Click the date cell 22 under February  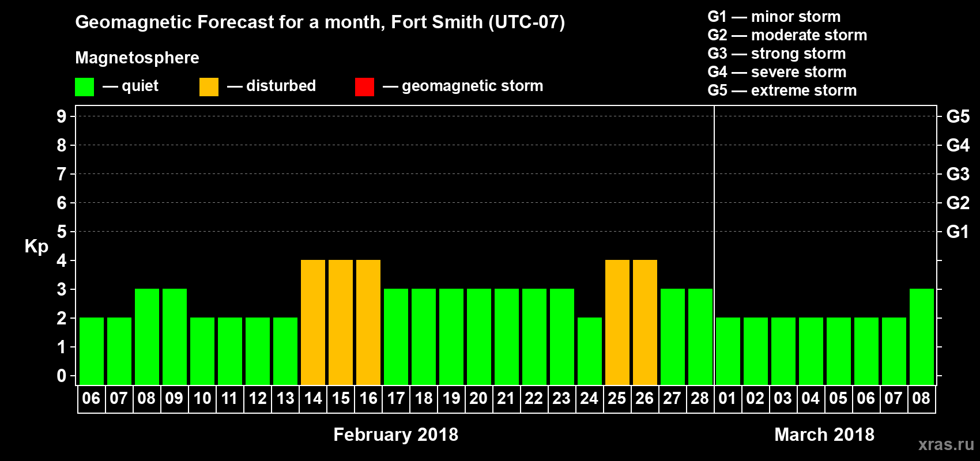click(534, 399)
